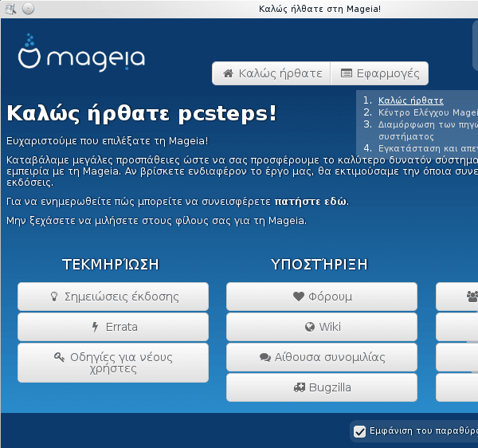Open the Καλώς ήρθατε home tab
Image resolution: width=478 pixels, height=448 pixels.
tap(272, 73)
